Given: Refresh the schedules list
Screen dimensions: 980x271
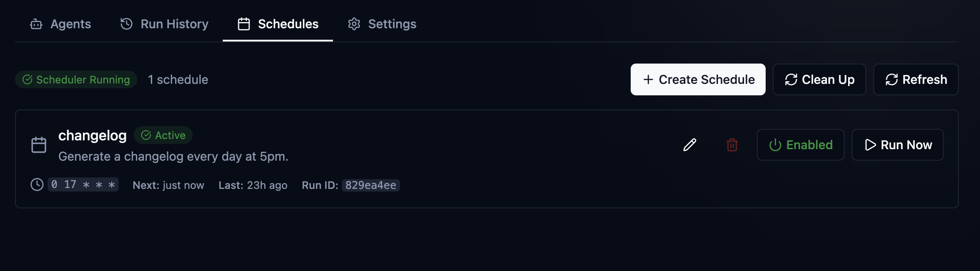Looking at the screenshot, I should pos(916,79).
